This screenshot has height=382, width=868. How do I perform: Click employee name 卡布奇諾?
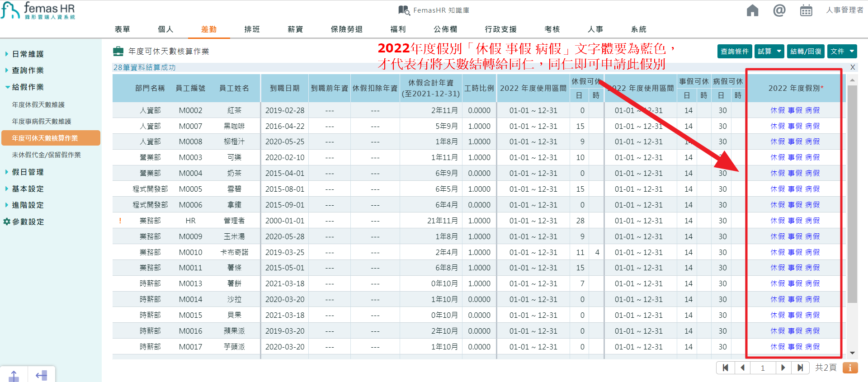[234, 252]
